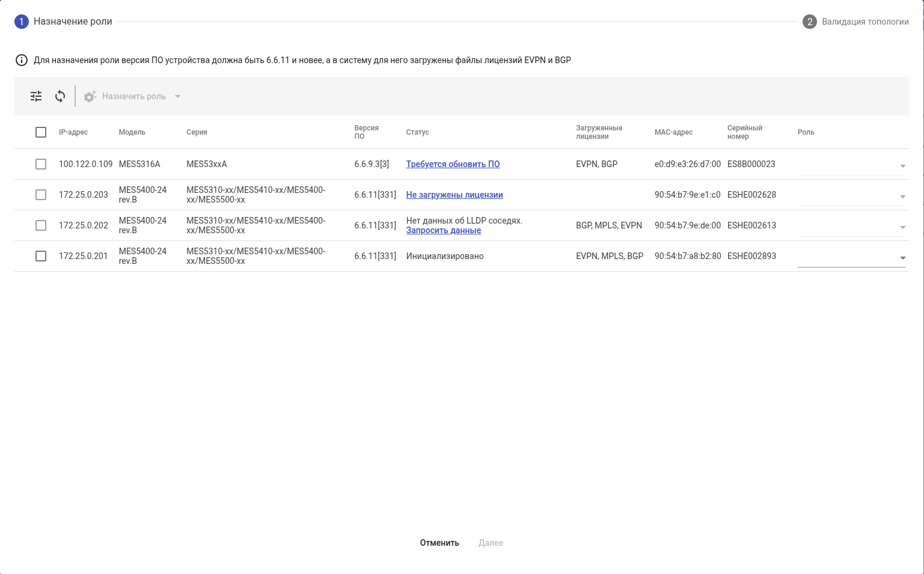Screen dimensions: 924x574
Task: Open the role selector for ESHE002613
Action: [902, 227]
